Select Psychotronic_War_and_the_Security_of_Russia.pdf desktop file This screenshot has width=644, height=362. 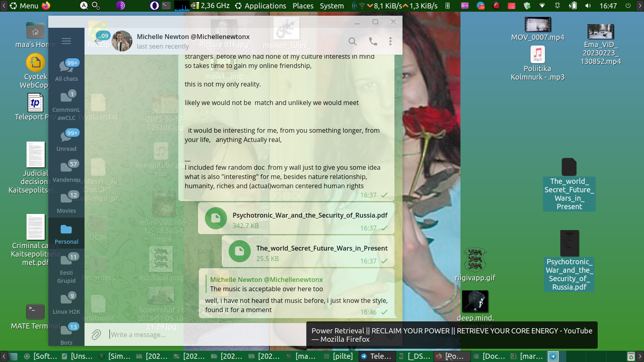[x=569, y=261]
